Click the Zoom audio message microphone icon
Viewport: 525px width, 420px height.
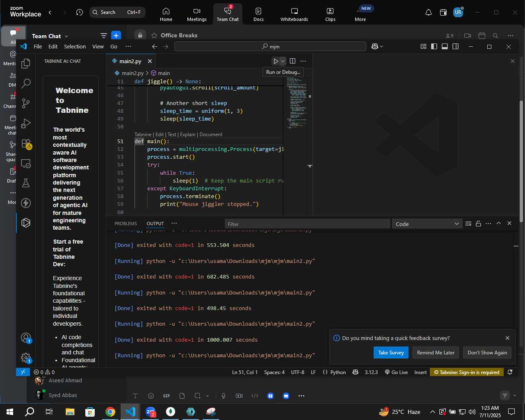tap(224, 396)
